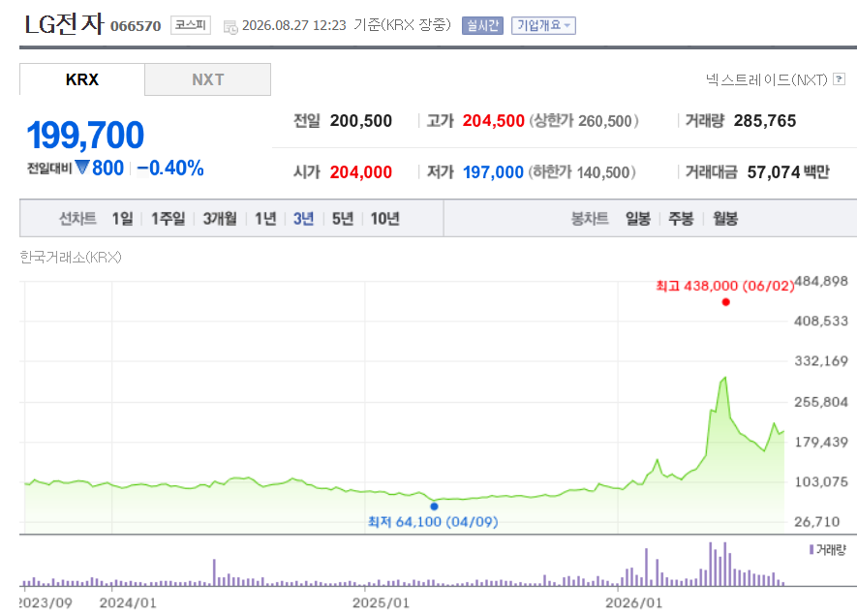The height and width of the screenshot is (616, 857).
Task: Select the 3개월 line chart period
Action: click(x=220, y=219)
